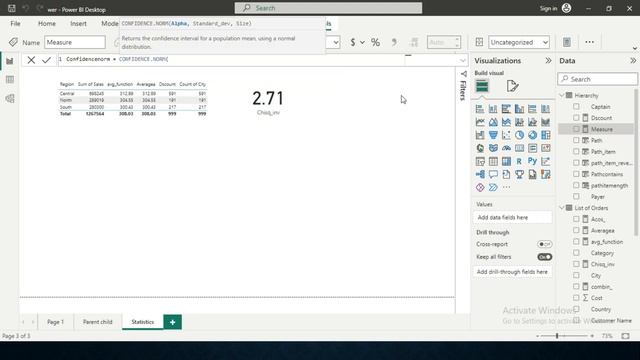Check the Category field checkbox

(576, 253)
